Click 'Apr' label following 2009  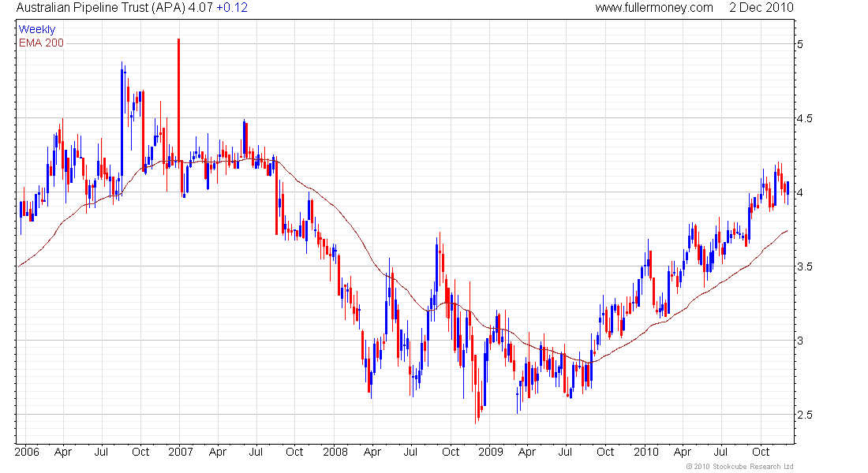[x=527, y=452]
